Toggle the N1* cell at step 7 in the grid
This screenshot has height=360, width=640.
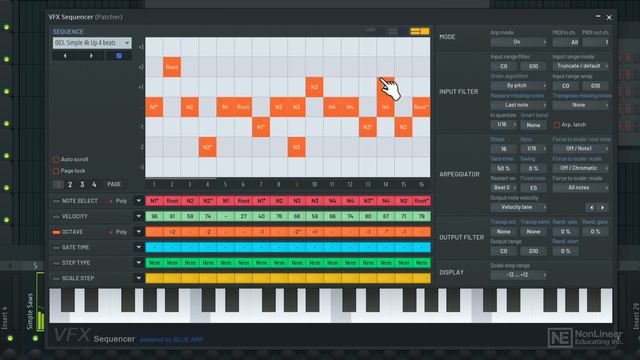click(x=261, y=127)
